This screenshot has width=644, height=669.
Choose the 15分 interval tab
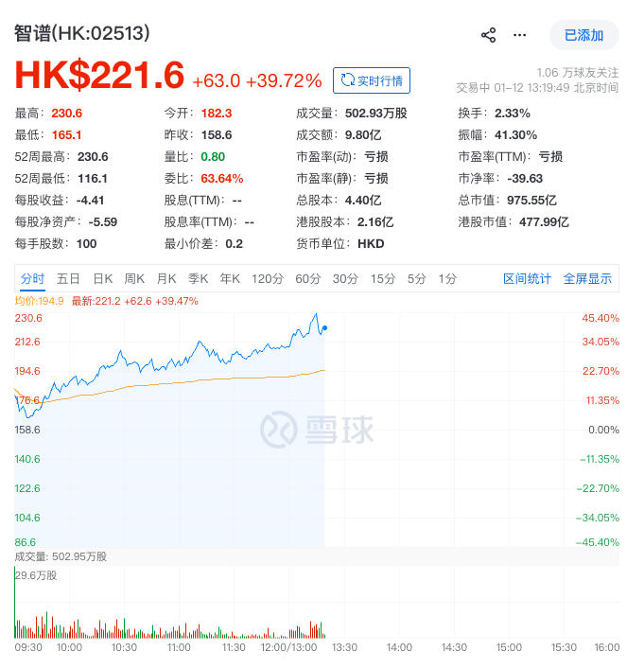[x=383, y=278]
